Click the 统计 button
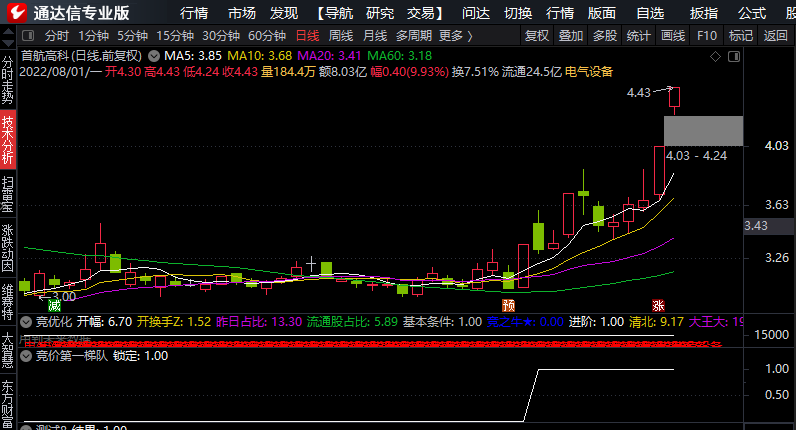The width and height of the screenshot is (796, 430). click(x=639, y=36)
